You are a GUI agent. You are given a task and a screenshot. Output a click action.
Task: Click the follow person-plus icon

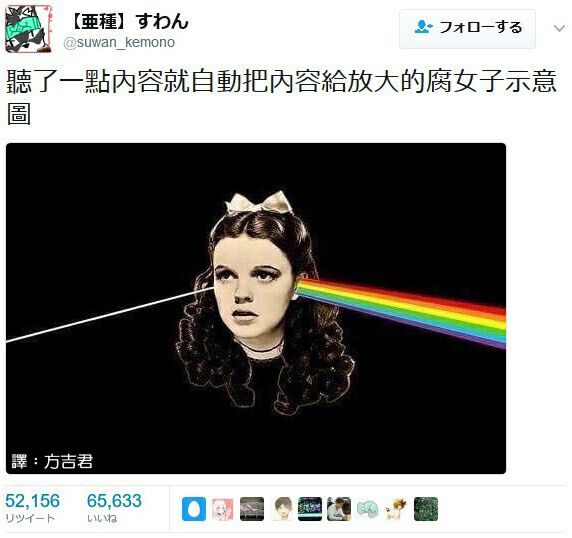tap(423, 27)
